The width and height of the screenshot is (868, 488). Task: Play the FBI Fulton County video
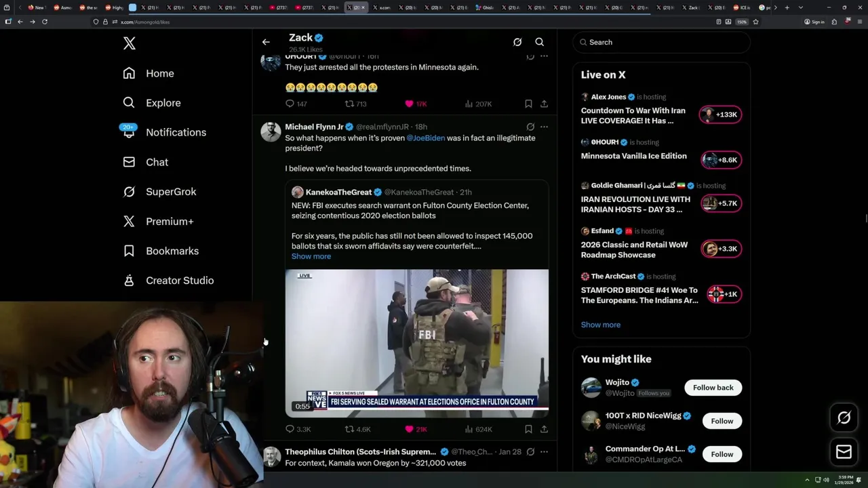tap(417, 343)
